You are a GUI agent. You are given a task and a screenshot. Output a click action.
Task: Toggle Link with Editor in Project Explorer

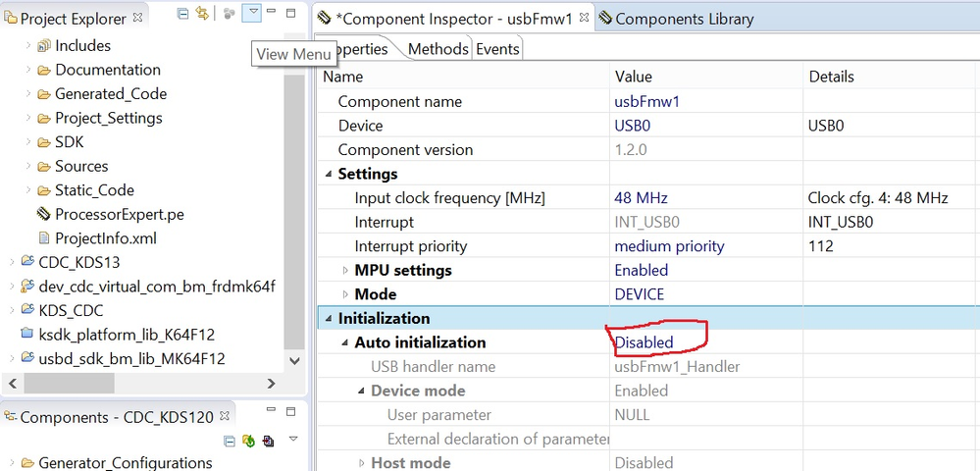tap(202, 13)
